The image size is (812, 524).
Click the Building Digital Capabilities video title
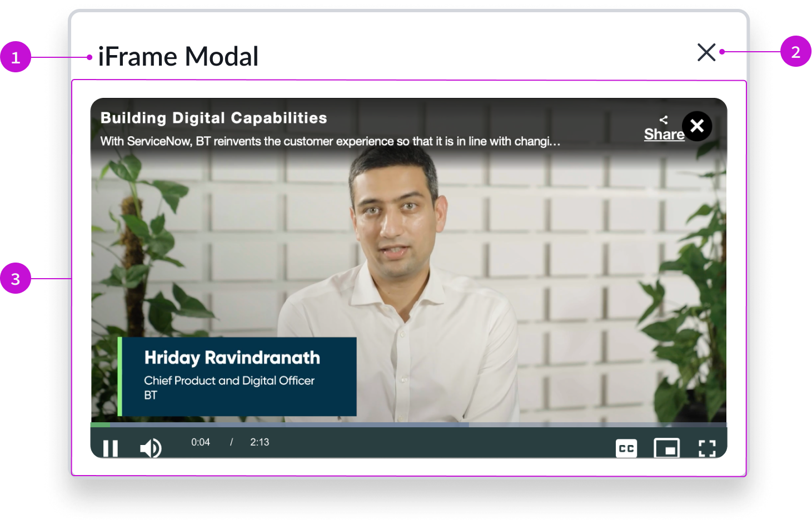click(213, 118)
